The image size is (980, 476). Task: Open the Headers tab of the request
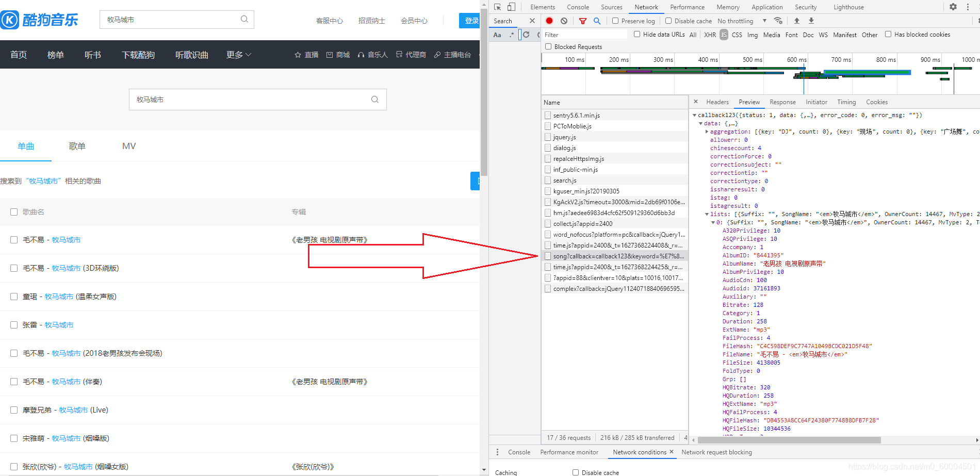click(x=717, y=102)
